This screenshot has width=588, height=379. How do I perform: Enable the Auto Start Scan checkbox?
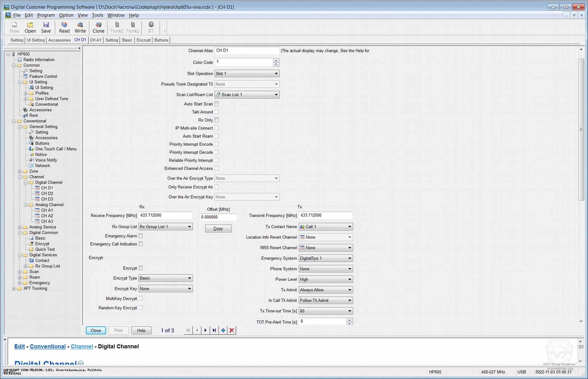[x=217, y=104]
